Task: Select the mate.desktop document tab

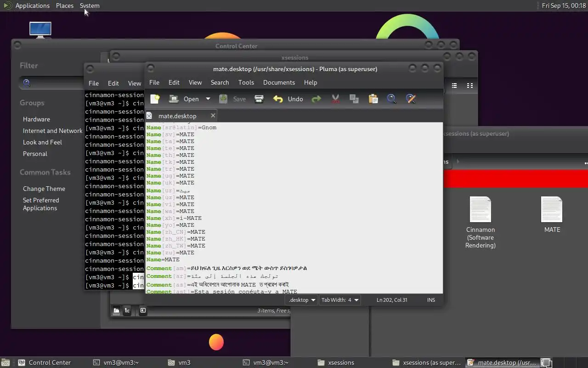Action: (177, 116)
